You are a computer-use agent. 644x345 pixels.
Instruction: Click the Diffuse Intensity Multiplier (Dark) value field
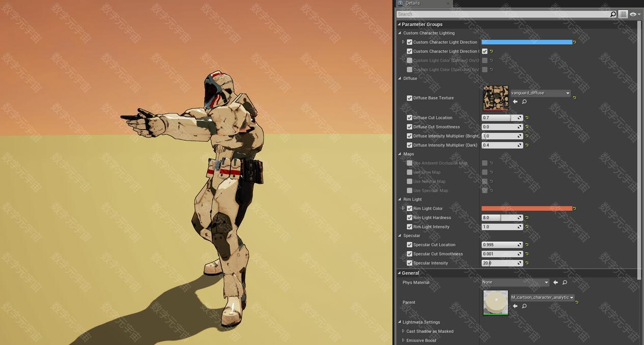(x=502, y=145)
